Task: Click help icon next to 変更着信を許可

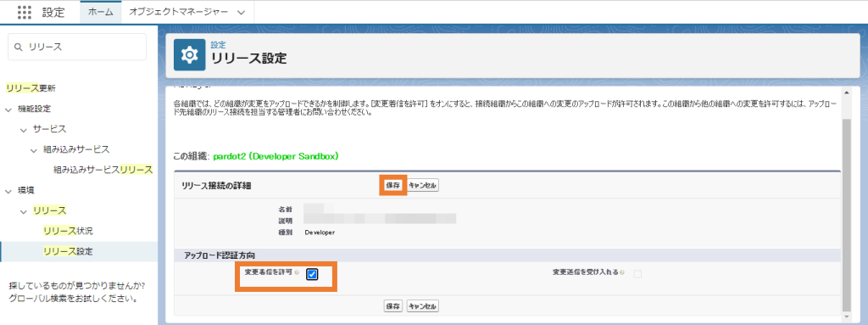Action: coord(298,273)
